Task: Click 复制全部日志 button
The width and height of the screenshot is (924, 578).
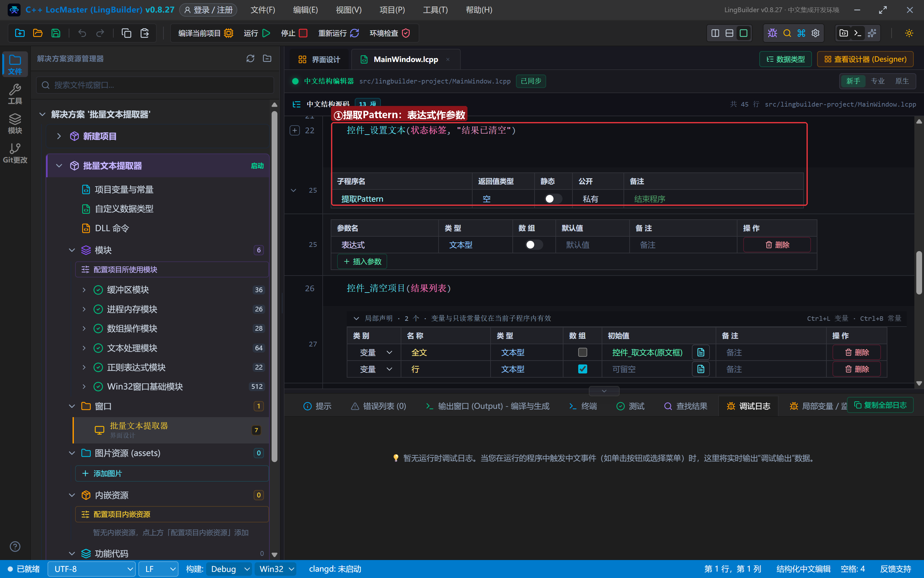Action: point(880,405)
